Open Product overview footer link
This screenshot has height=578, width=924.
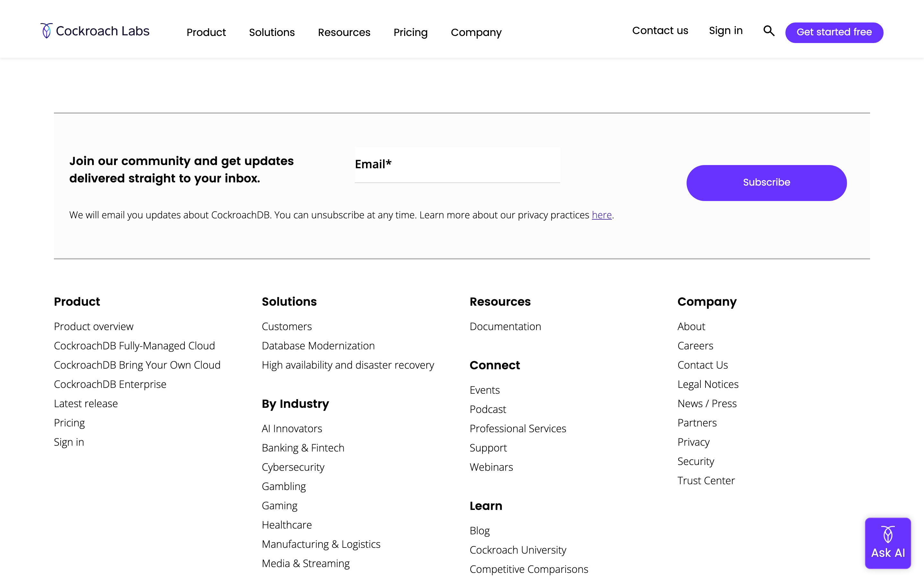[94, 327]
